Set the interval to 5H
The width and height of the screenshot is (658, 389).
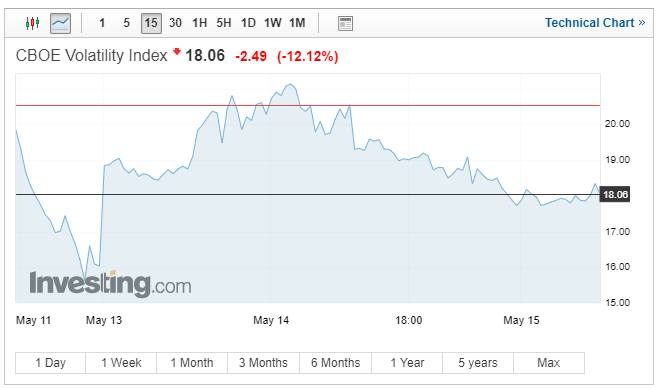click(x=224, y=23)
